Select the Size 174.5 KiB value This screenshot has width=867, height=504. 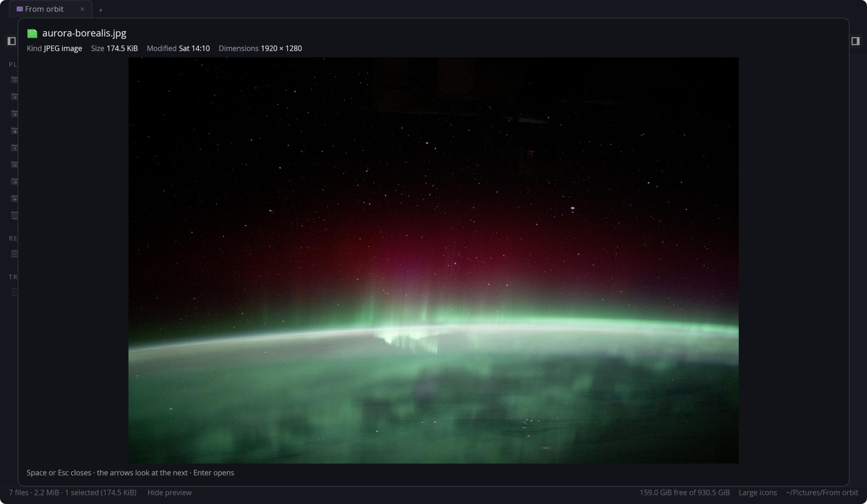tap(114, 48)
